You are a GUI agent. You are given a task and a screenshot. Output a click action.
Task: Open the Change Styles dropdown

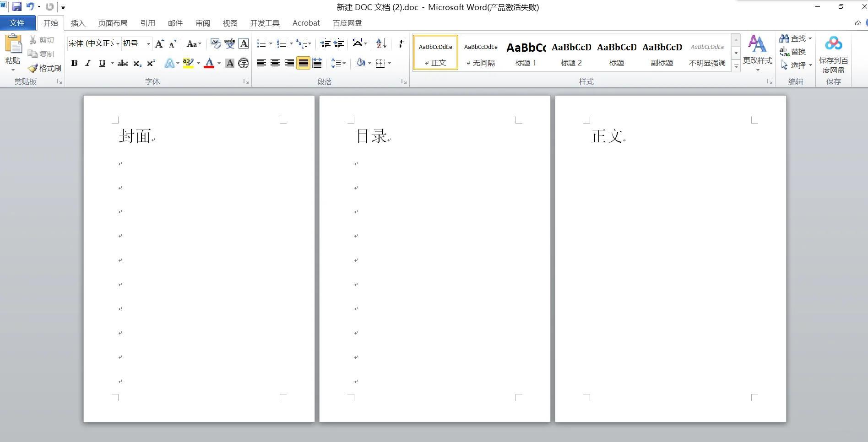click(757, 52)
